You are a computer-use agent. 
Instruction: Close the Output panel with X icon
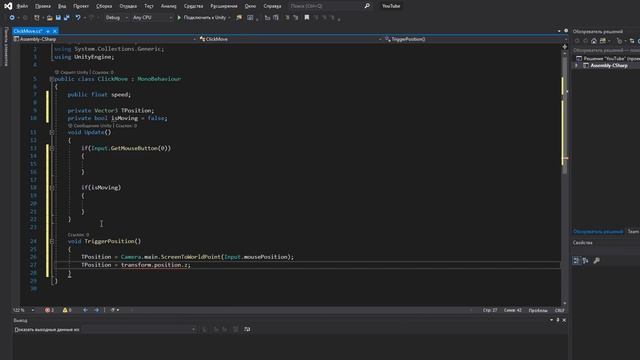pos(564,320)
